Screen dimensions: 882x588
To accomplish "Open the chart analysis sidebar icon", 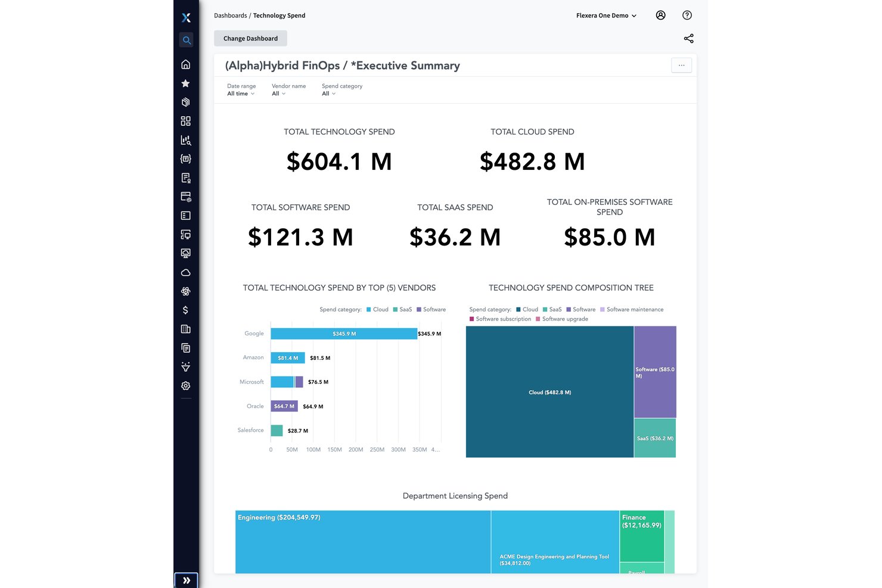I will pos(186,140).
